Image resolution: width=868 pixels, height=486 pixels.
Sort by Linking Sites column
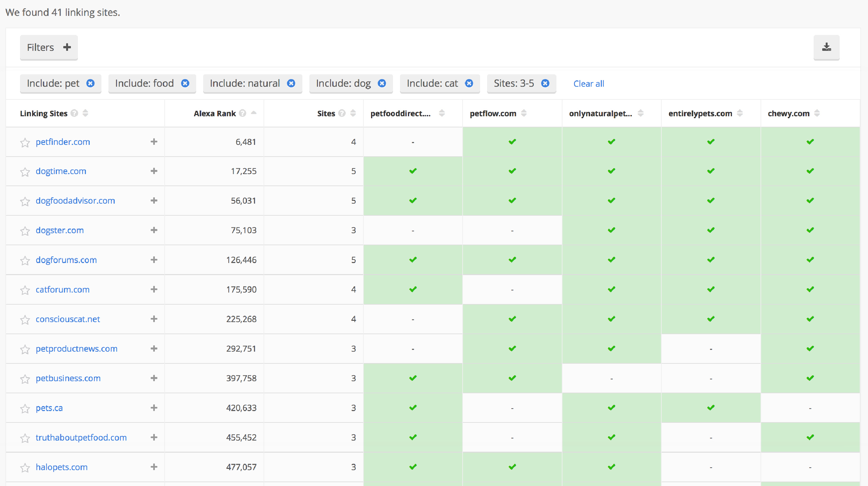[x=86, y=113]
